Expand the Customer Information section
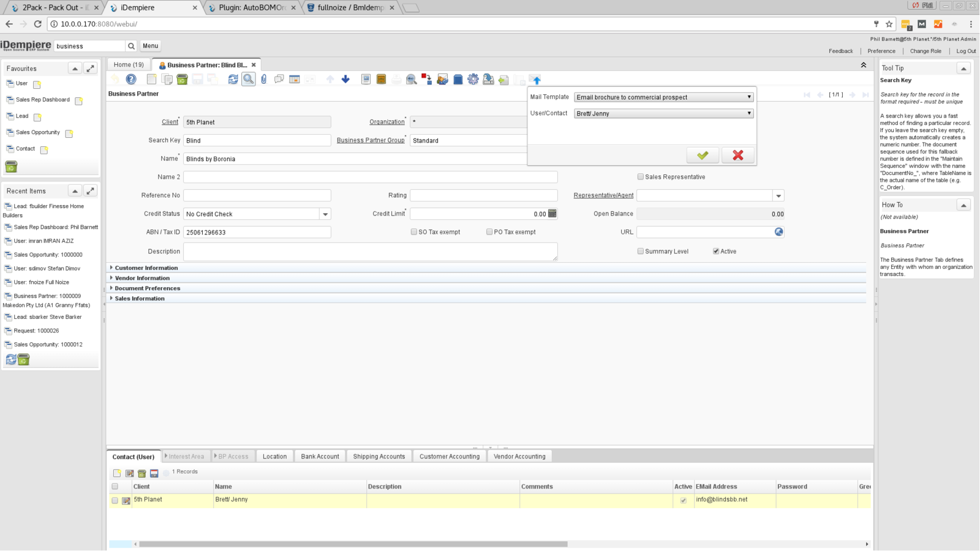This screenshot has width=980, height=551. click(146, 268)
